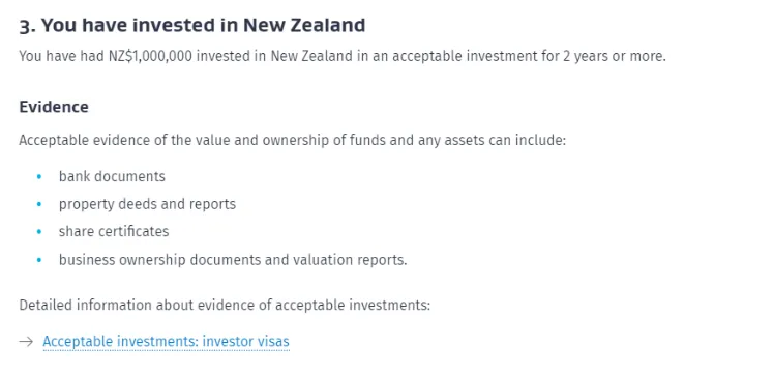Click the Evidence subheading

pos(54,107)
